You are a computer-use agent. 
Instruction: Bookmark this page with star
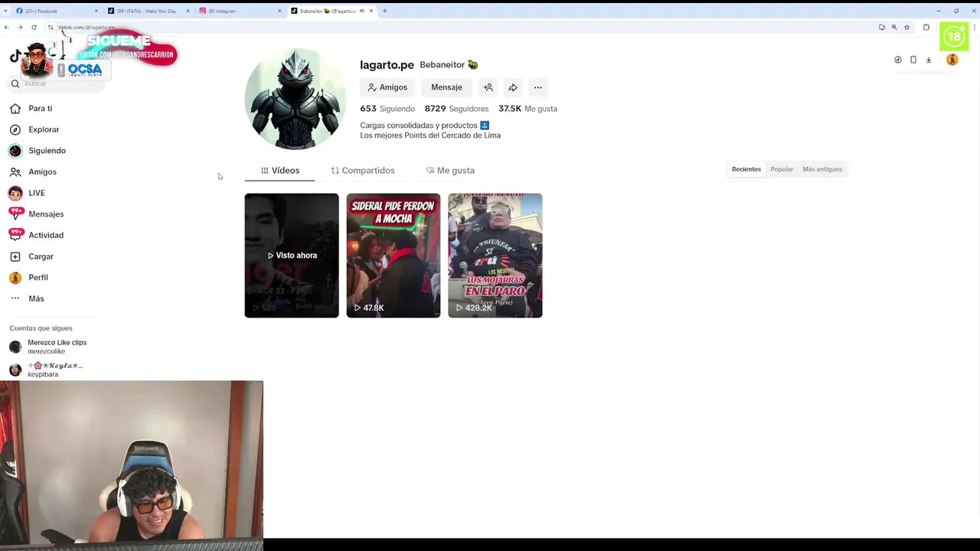point(906,28)
